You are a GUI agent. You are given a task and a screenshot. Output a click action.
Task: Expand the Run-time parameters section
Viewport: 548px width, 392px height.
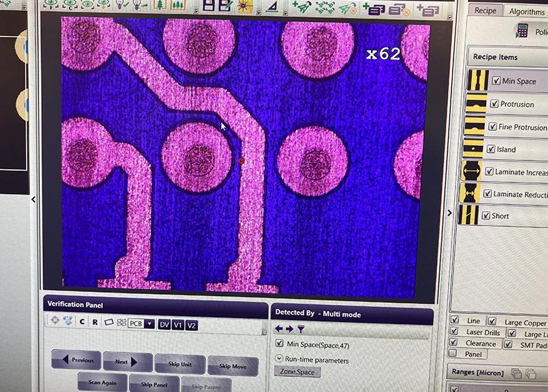click(x=279, y=358)
